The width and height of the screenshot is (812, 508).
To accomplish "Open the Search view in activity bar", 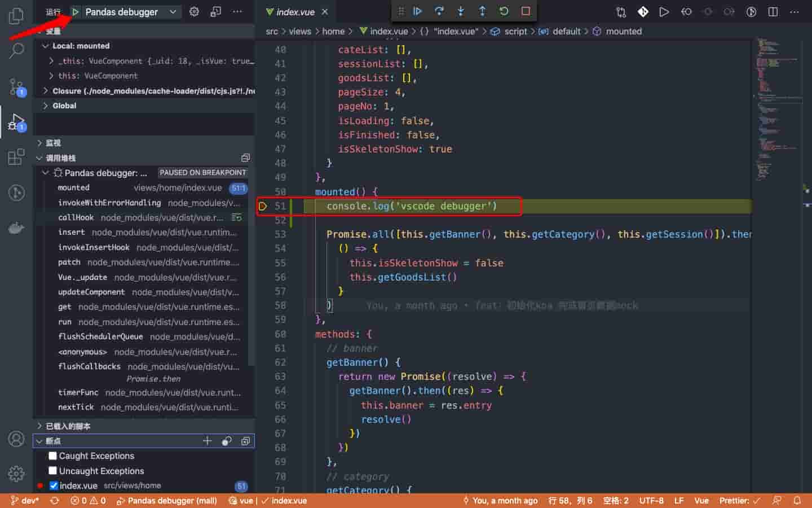I will pos(16,51).
